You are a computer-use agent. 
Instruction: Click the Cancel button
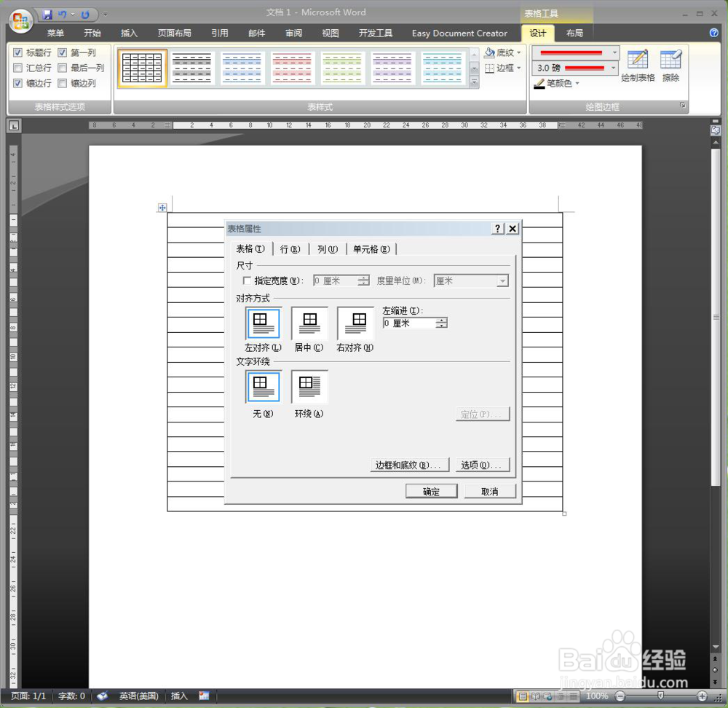point(490,492)
